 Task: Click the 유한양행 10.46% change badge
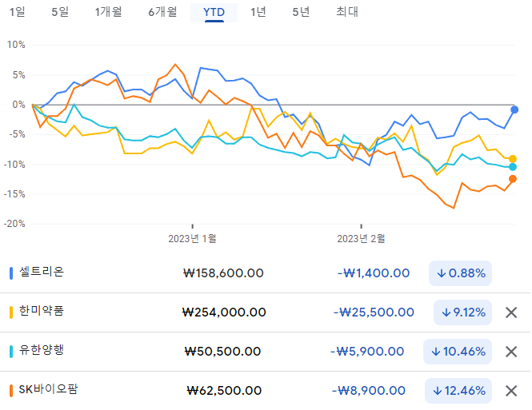coord(458,352)
